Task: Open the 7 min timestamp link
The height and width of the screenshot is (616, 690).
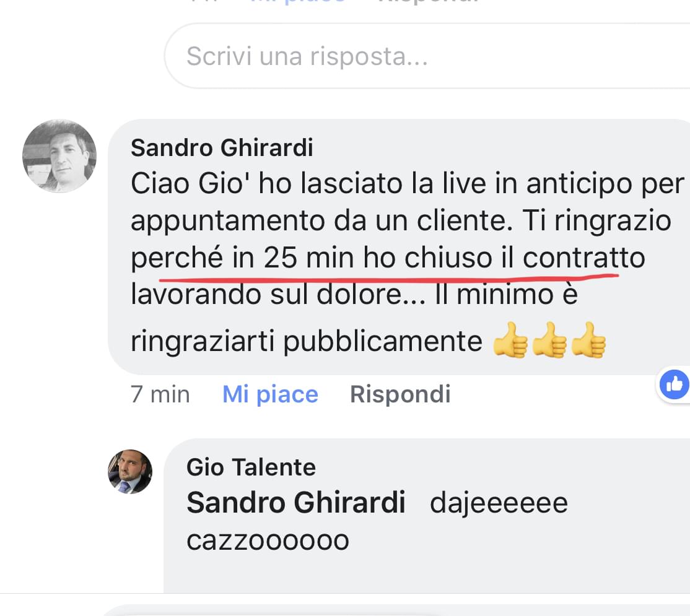Action: (160, 394)
